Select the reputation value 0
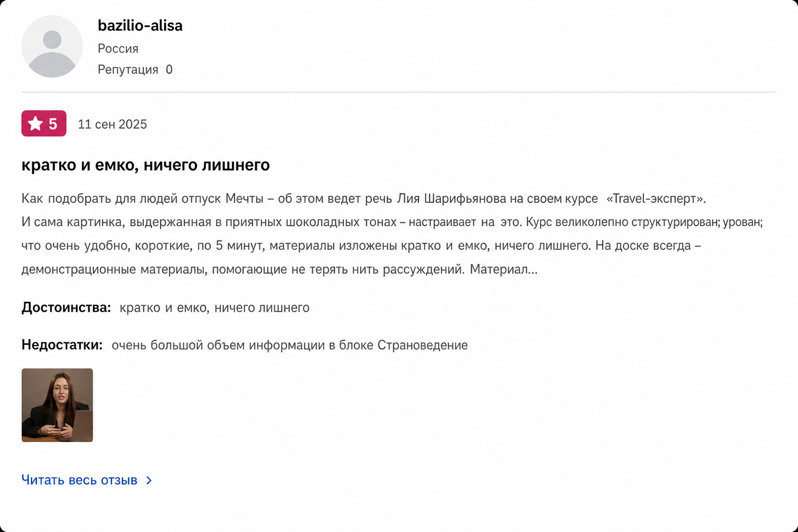This screenshot has width=798, height=532. [169, 70]
